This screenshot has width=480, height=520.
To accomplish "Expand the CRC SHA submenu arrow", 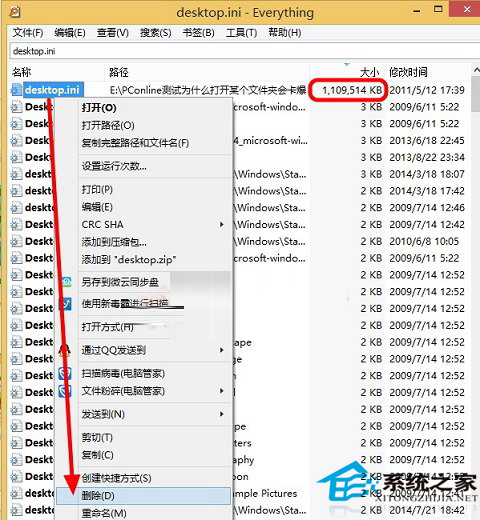I will (222, 224).
